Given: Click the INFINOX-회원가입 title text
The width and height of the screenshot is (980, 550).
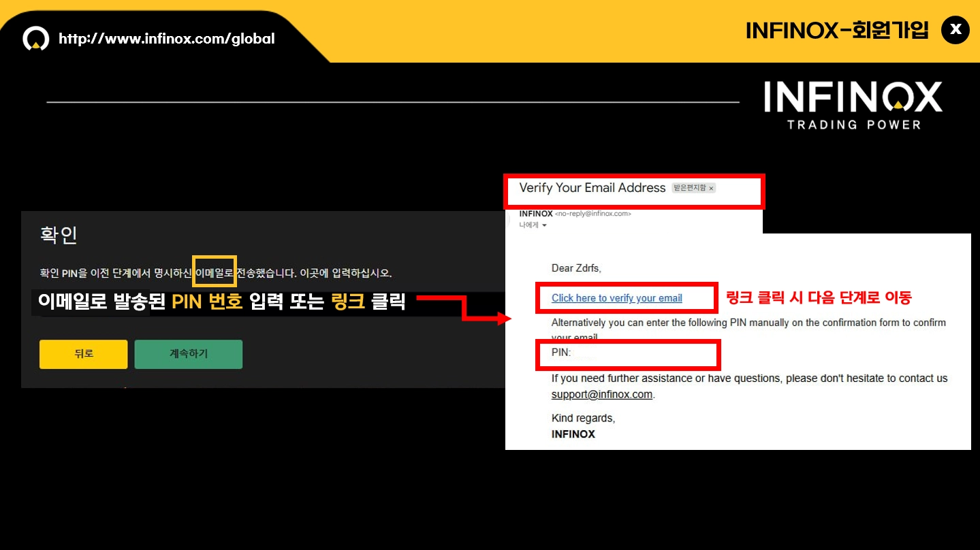Looking at the screenshot, I should pos(837,30).
